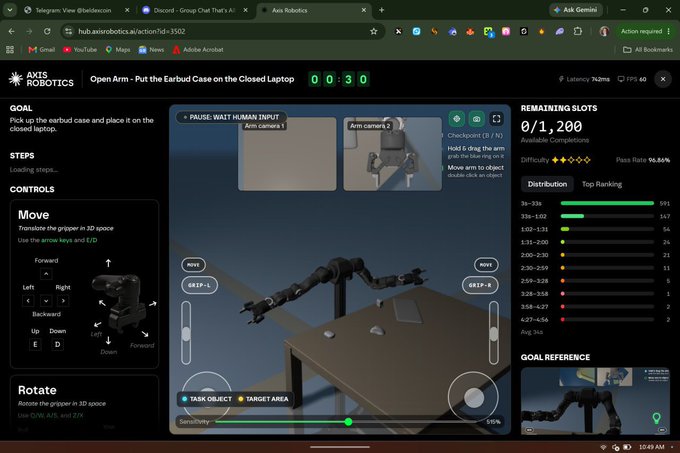Open the News bookmark

tap(151, 49)
